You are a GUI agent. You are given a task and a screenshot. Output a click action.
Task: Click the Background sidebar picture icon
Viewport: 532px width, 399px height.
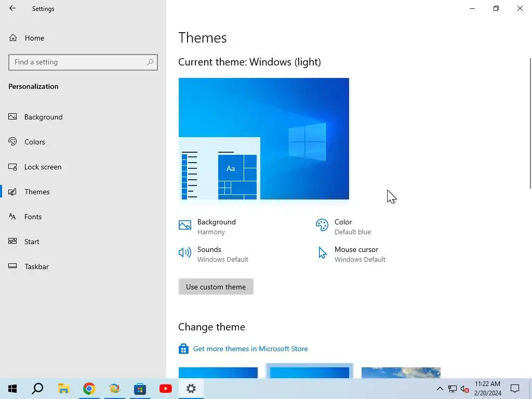(x=12, y=117)
